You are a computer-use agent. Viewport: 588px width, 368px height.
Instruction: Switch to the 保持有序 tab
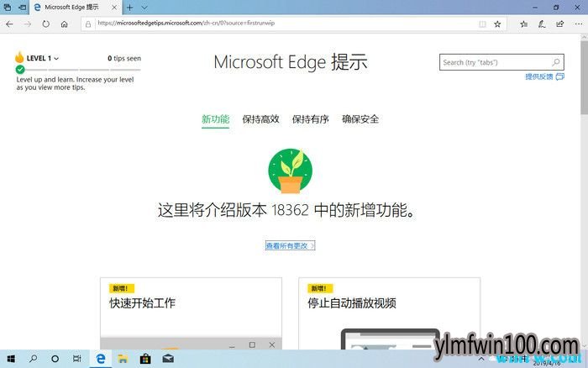point(311,119)
